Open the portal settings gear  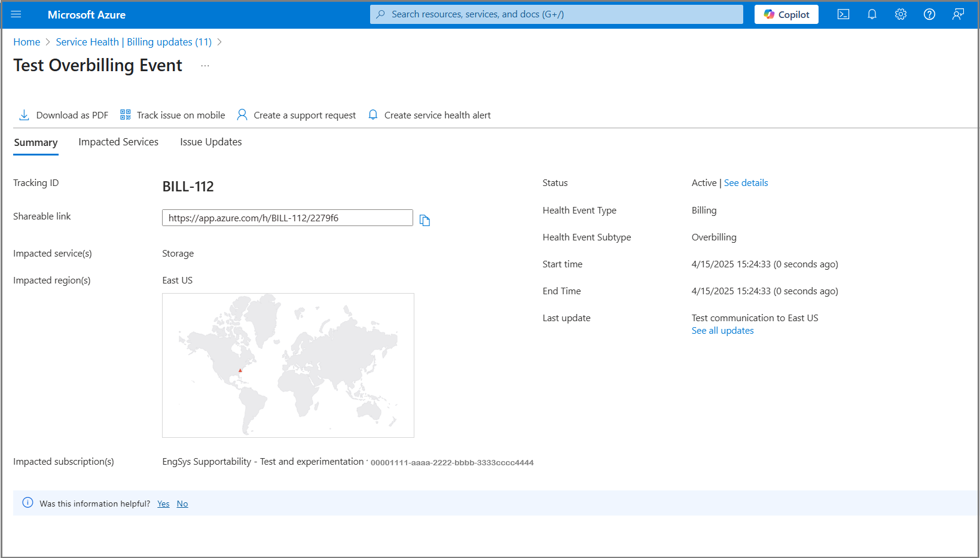[x=900, y=14]
